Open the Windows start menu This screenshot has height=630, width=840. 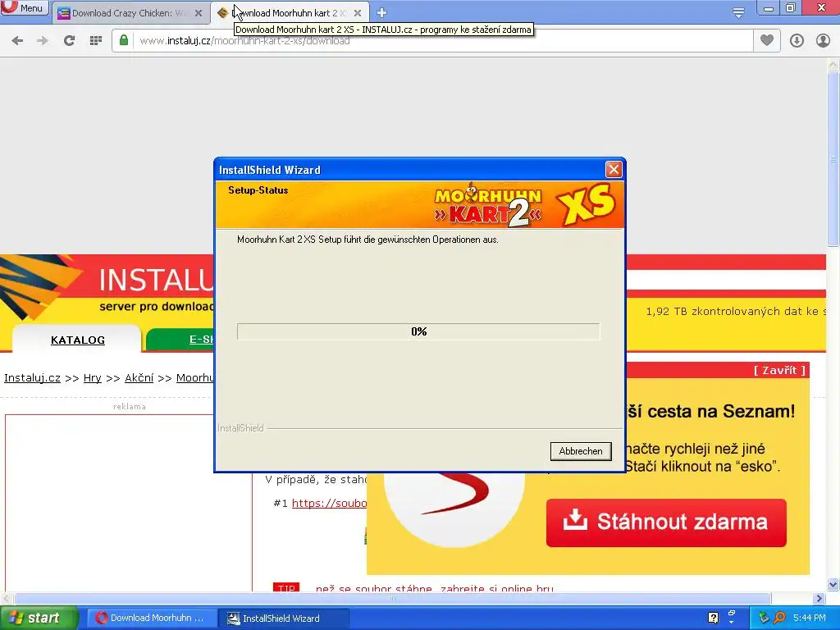click(x=39, y=618)
